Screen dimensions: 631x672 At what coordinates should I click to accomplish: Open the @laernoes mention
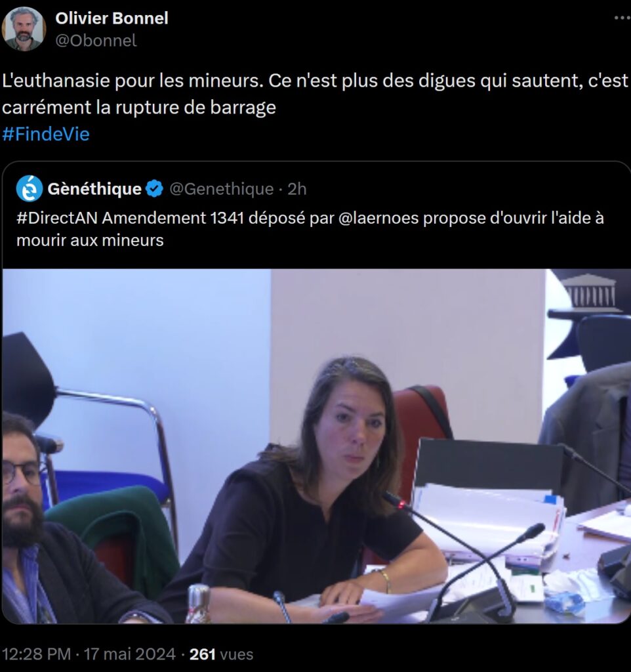click(378, 218)
